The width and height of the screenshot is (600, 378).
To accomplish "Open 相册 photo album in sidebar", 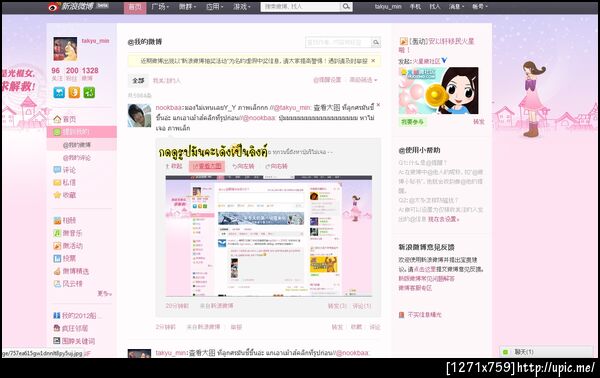I will tap(64, 220).
